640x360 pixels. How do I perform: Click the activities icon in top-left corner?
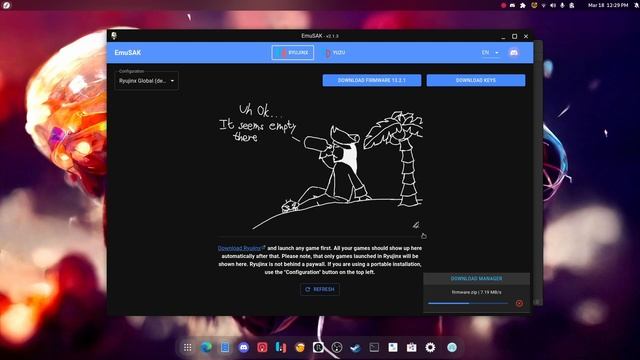pyautogui.click(x=6, y=5)
